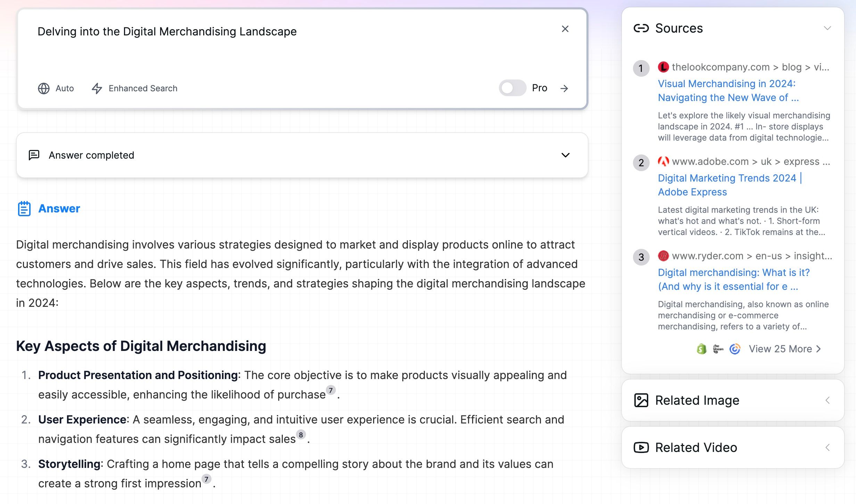The width and height of the screenshot is (856, 504).
Task: Click the close X icon on search bar
Action: click(565, 29)
